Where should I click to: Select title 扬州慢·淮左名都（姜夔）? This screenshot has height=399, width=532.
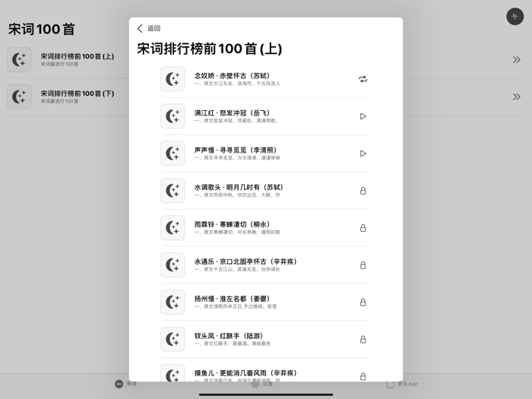232,299
